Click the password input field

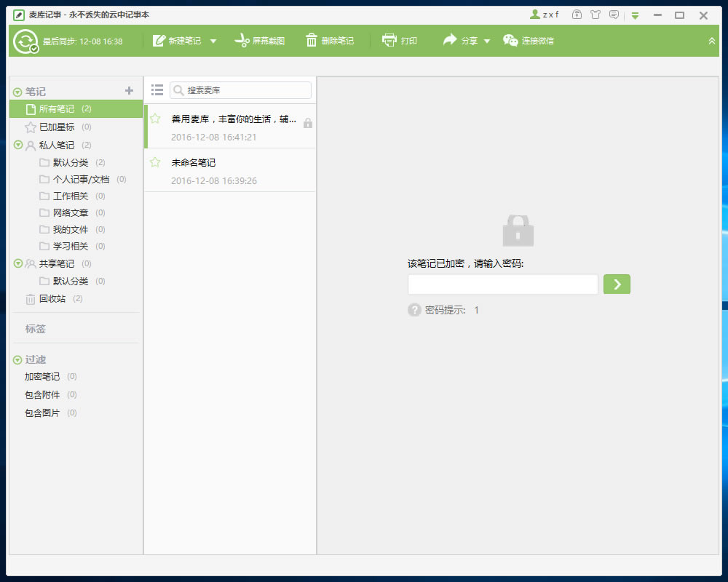pos(502,284)
